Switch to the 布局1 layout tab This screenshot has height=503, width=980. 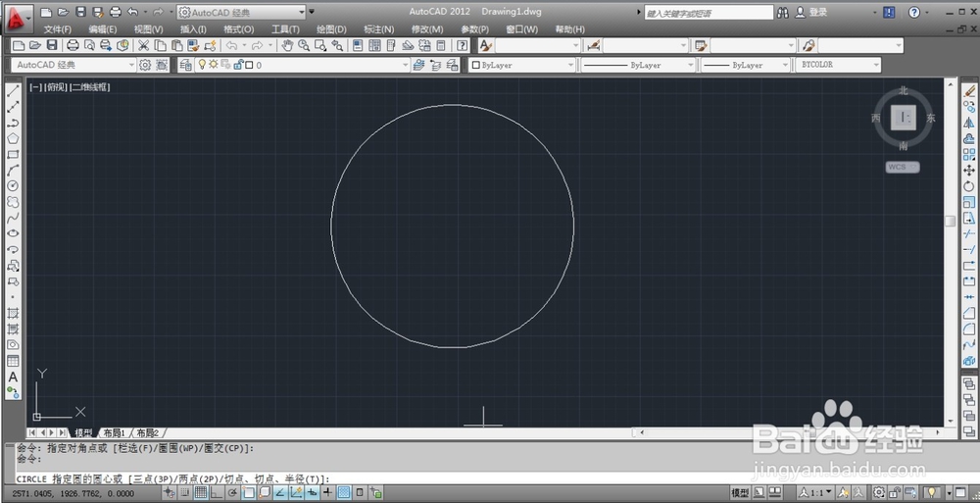[x=115, y=433]
